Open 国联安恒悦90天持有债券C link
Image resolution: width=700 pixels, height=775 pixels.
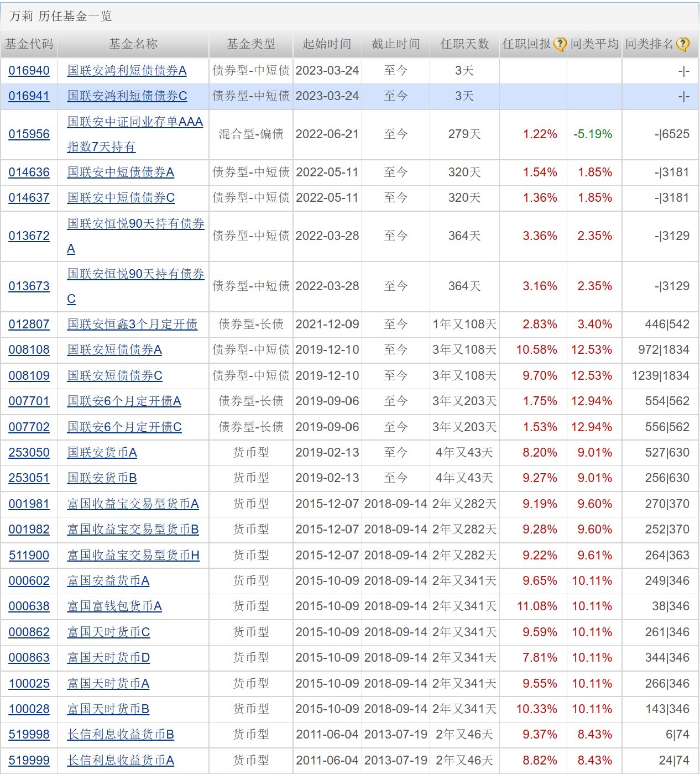135,286
